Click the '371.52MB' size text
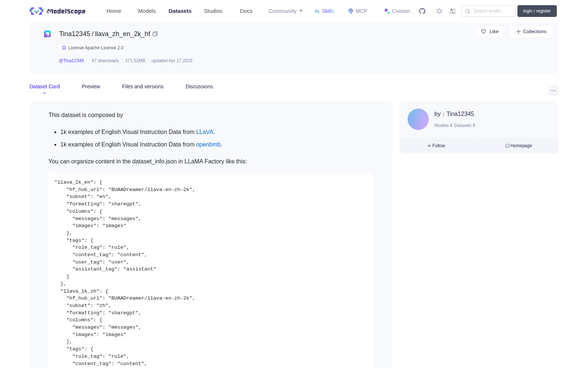This screenshot has width=588, height=368. click(x=135, y=61)
